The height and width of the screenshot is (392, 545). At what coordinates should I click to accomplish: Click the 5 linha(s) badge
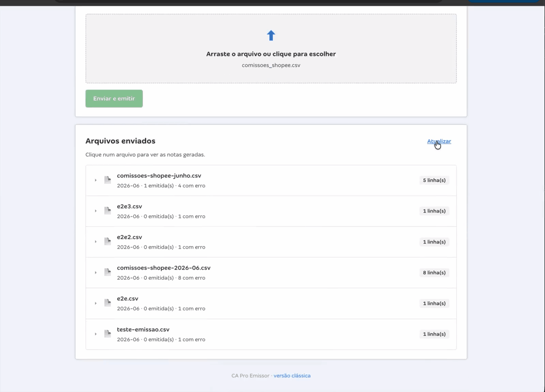click(x=434, y=180)
